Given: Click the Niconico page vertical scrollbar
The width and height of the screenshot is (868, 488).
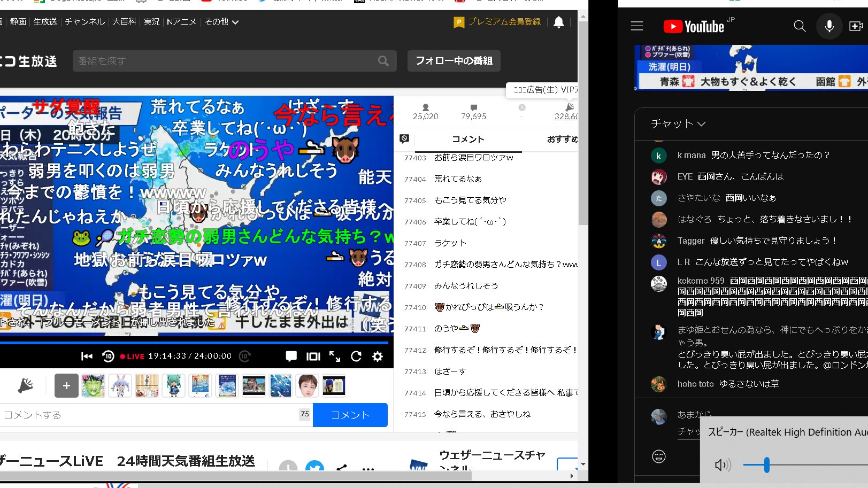Looking at the screenshot, I should pyautogui.click(x=583, y=123).
